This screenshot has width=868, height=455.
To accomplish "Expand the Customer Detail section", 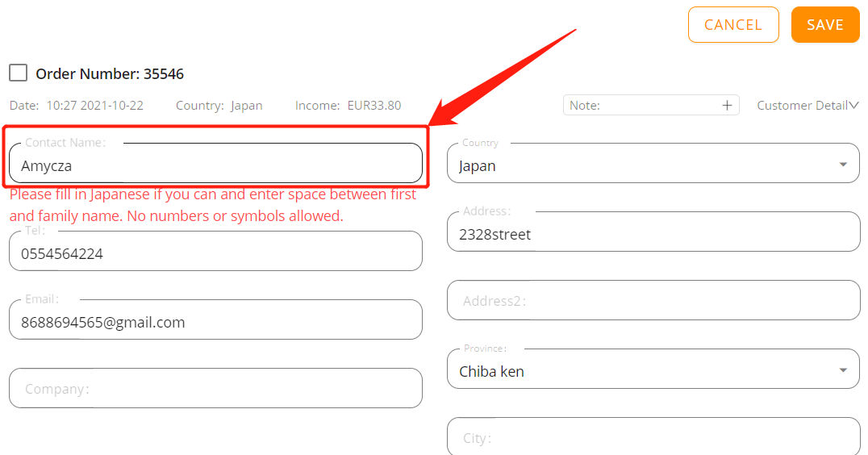I will coord(807,105).
